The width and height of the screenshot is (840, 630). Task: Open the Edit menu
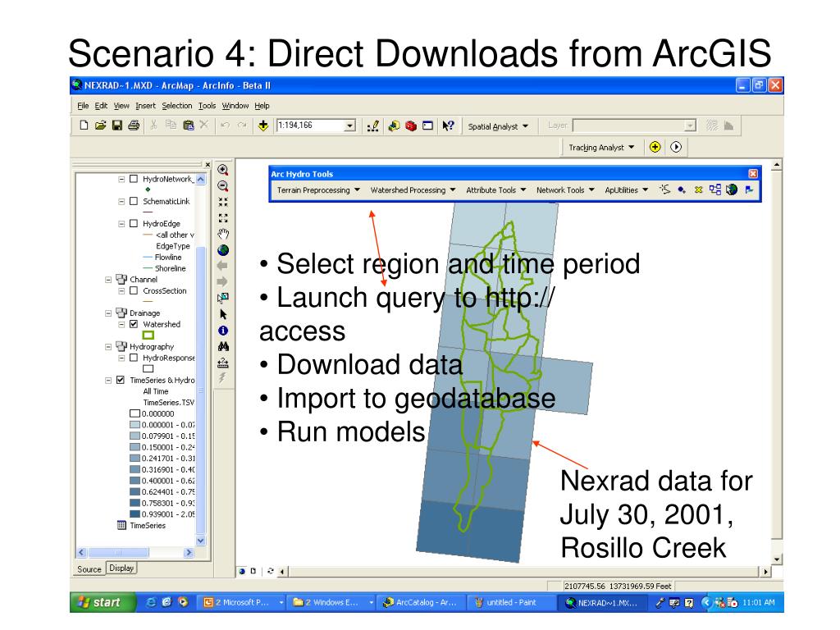click(x=101, y=106)
